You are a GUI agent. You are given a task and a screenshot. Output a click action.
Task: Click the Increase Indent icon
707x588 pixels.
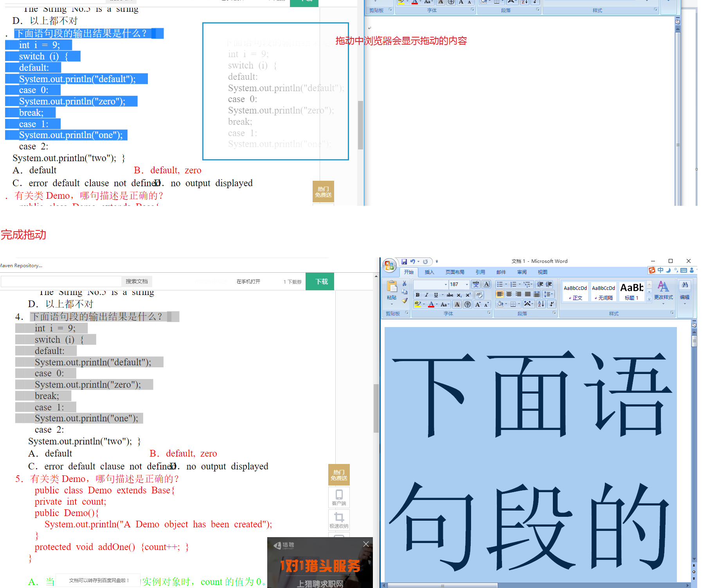549,284
